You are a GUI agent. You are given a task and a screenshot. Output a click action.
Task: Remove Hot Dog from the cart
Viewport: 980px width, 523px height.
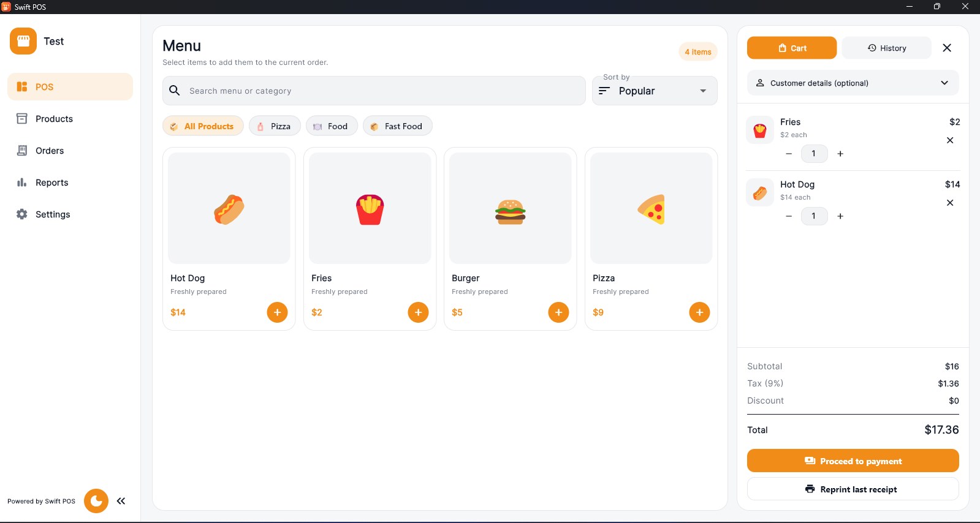click(x=950, y=203)
